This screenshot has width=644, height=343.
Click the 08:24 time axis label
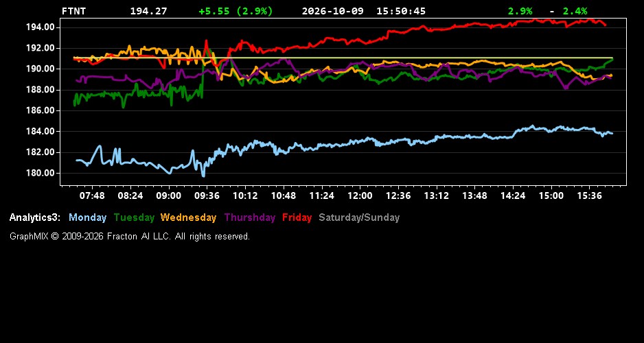click(x=130, y=196)
